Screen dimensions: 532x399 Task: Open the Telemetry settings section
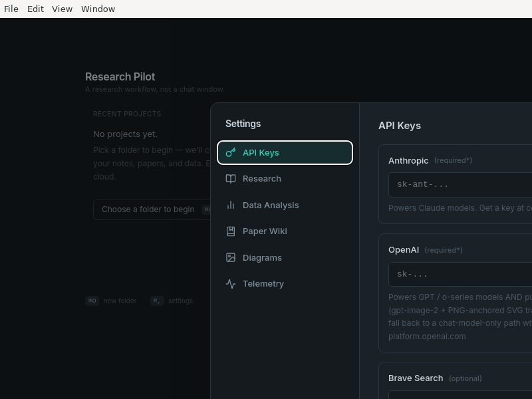285,284
